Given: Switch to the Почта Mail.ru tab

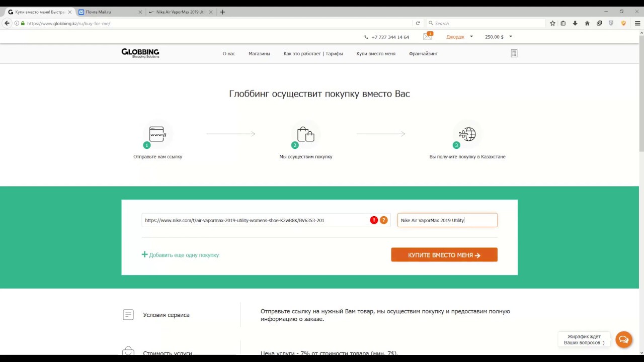Looking at the screenshot, I should 109,12.
